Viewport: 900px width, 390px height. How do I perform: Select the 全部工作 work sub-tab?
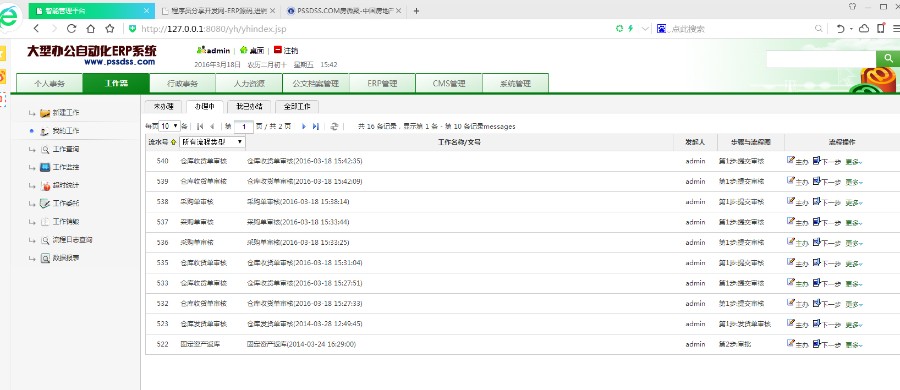[297, 107]
